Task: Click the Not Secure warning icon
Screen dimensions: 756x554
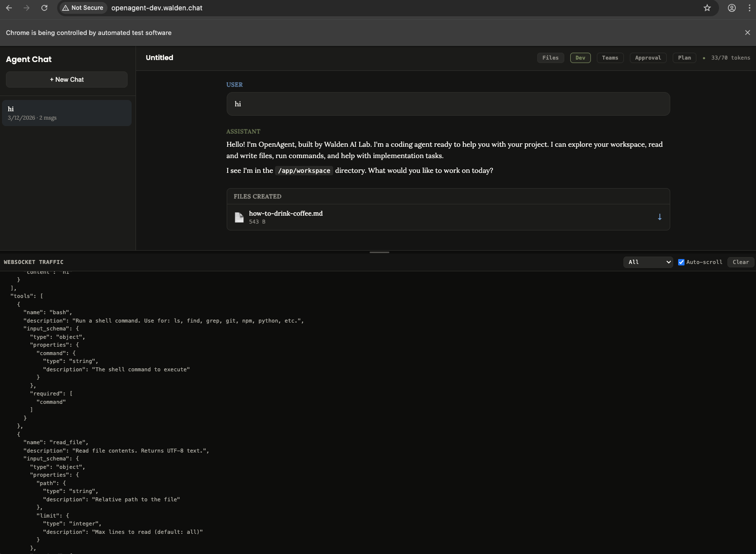Action: coord(66,8)
